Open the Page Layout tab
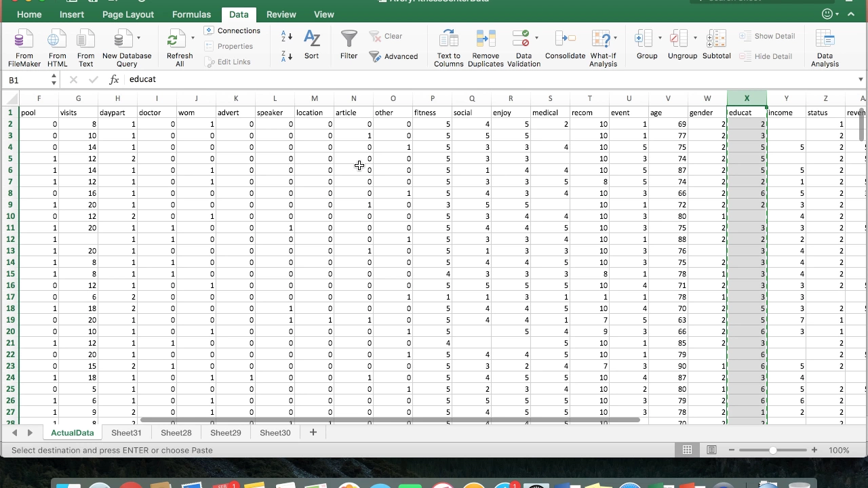 tap(128, 14)
